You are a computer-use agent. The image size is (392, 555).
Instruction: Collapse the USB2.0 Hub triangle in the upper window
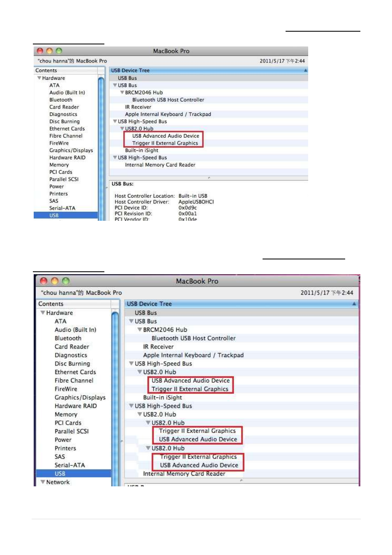point(122,129)
